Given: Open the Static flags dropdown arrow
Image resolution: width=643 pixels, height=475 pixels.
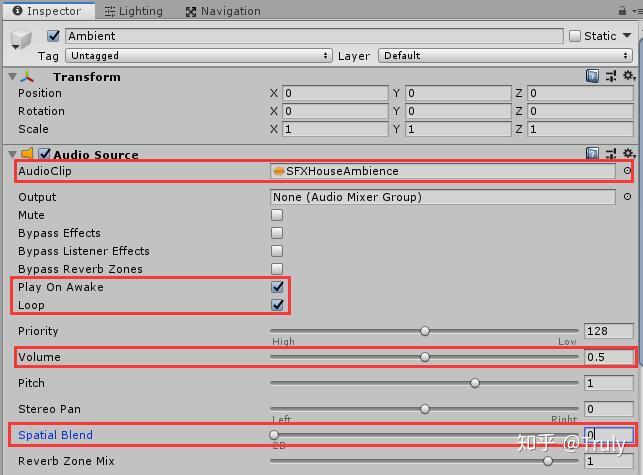Looking at the screenshot, I should [x=627, y=36].
